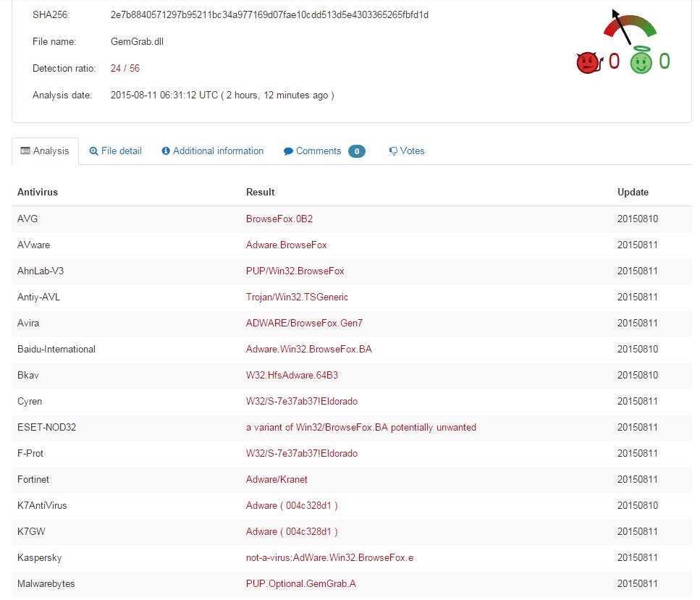Open the Analysis tab
Viewport: 700px width, 600px height.
(x=45, y=151)
